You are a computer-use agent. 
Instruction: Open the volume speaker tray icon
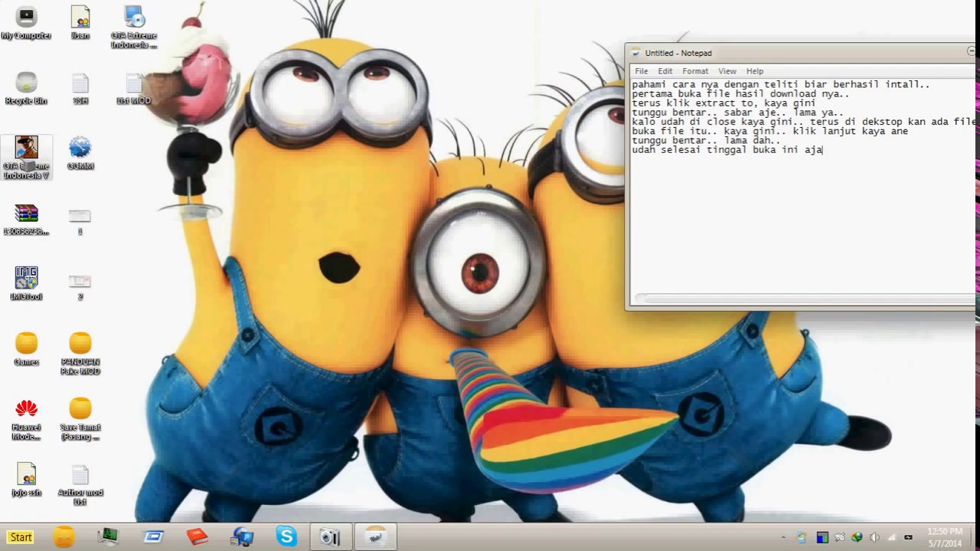[x=874, y=537]
